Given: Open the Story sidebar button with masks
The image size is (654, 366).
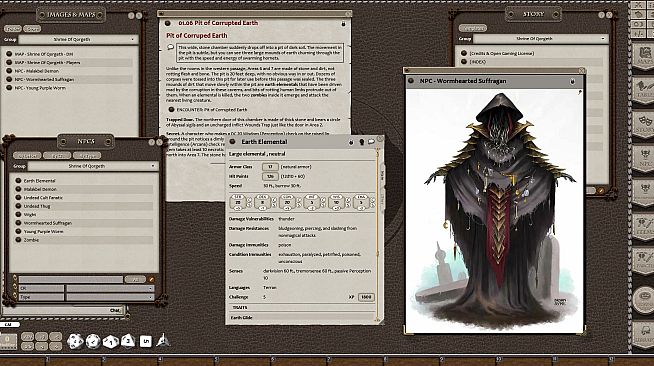Looking at the screenshot, I should click(x=644, y=125).
